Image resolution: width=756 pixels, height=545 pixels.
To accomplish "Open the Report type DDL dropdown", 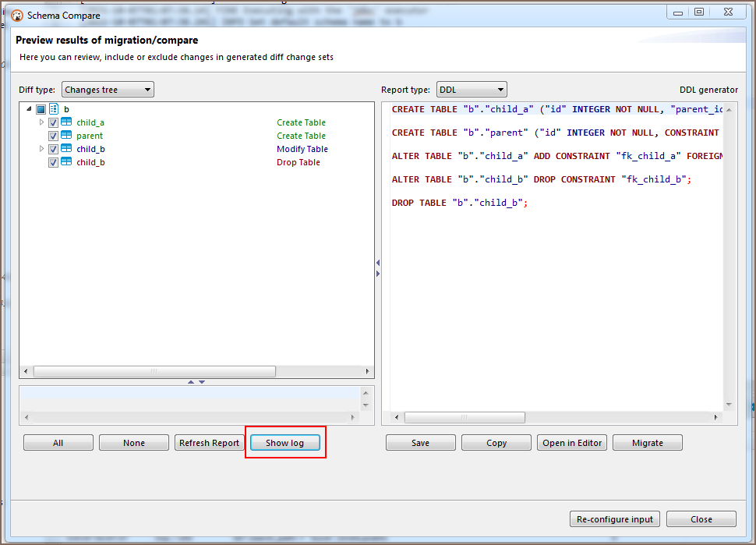I will (x=471, y=90).
